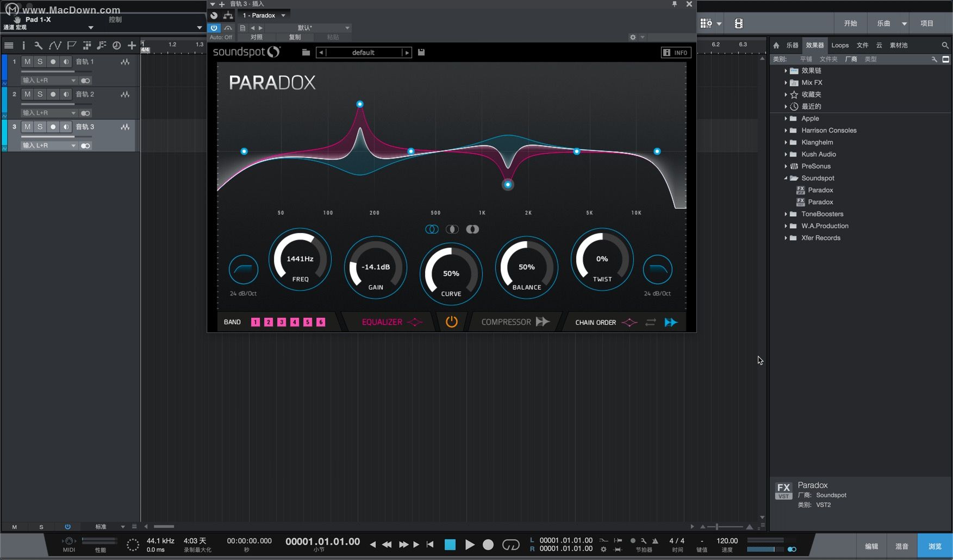Select band 2 in Paradox
Screen dimensions: 953x560
[269, 322]
